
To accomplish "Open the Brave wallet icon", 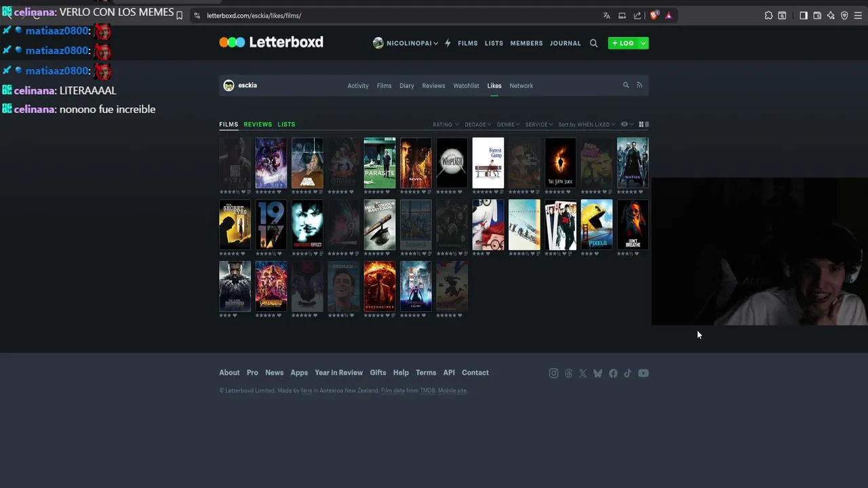I will [x=817, y=16].
